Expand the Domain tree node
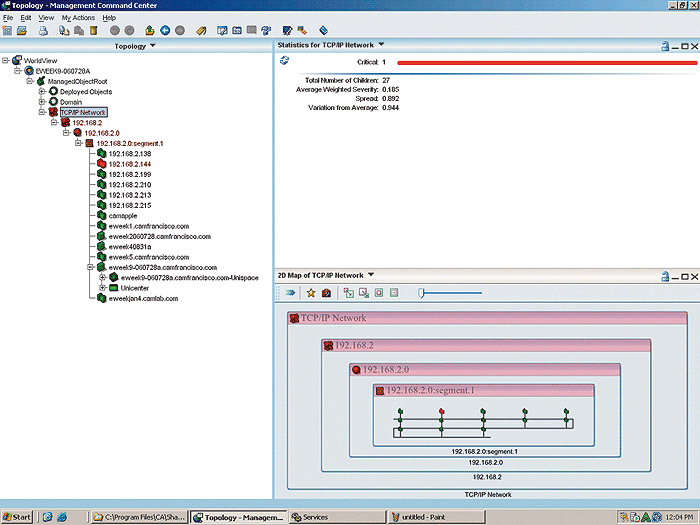 42,102
